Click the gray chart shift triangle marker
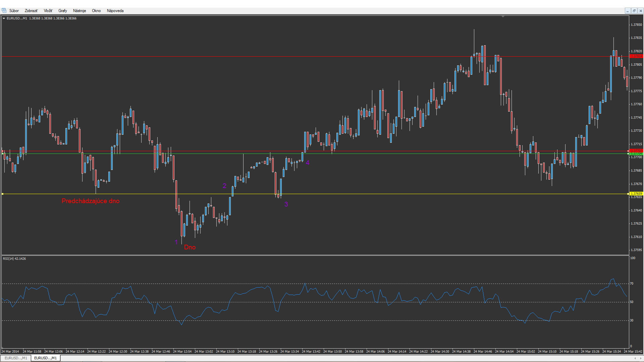 503,16
